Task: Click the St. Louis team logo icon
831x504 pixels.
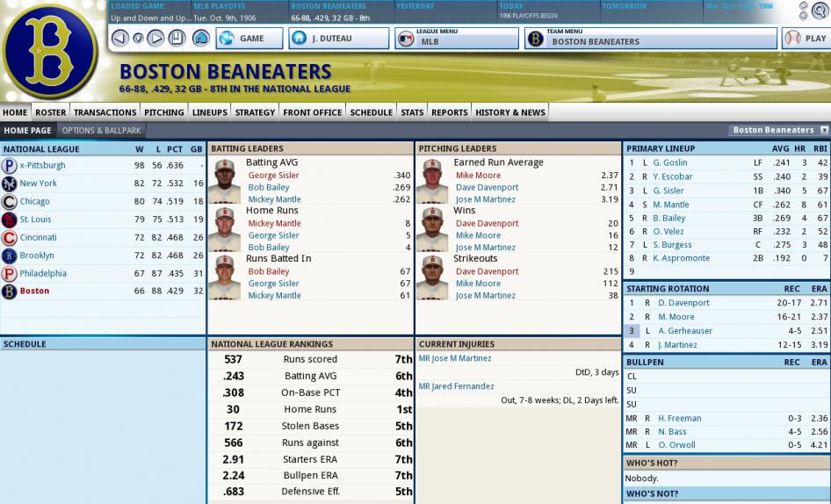Action: pos(9,220)
